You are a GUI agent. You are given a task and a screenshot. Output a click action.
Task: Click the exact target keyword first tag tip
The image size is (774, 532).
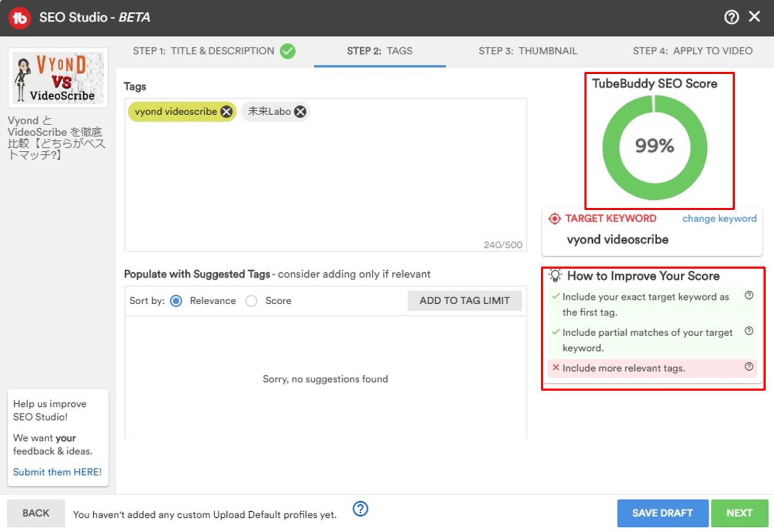pos(652,304)
